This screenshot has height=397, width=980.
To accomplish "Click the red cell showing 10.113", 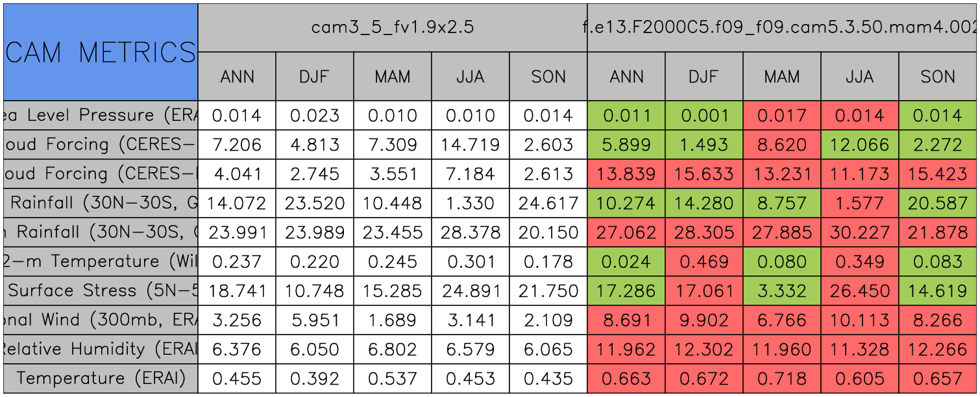I will click(860, 320).
